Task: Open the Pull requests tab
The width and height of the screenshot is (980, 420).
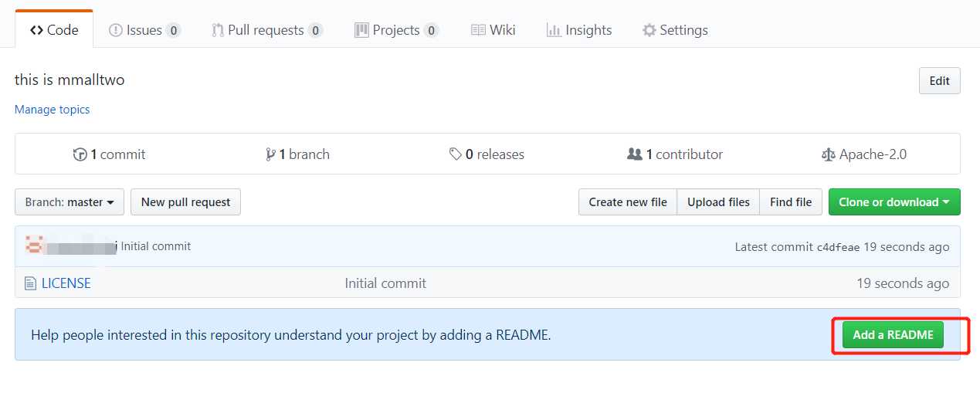Action: pos(266,30)
